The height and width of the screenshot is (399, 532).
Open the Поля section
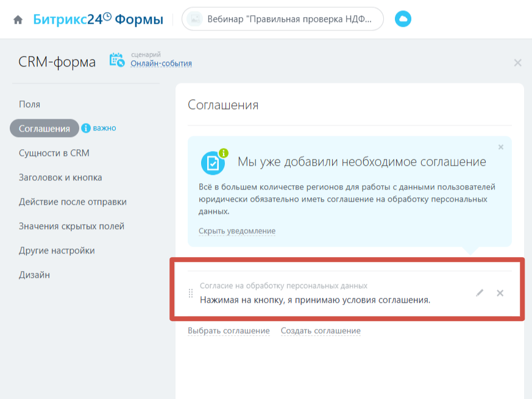coord(29,104)
